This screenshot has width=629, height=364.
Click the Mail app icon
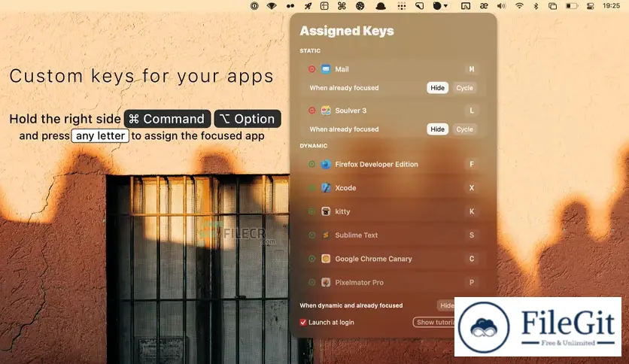coord(326,69)
